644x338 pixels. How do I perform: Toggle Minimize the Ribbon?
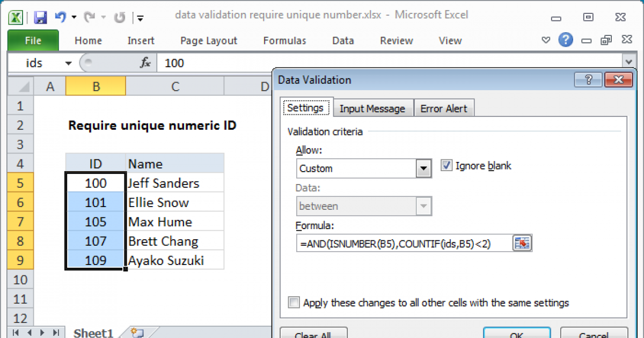[546, 40]
